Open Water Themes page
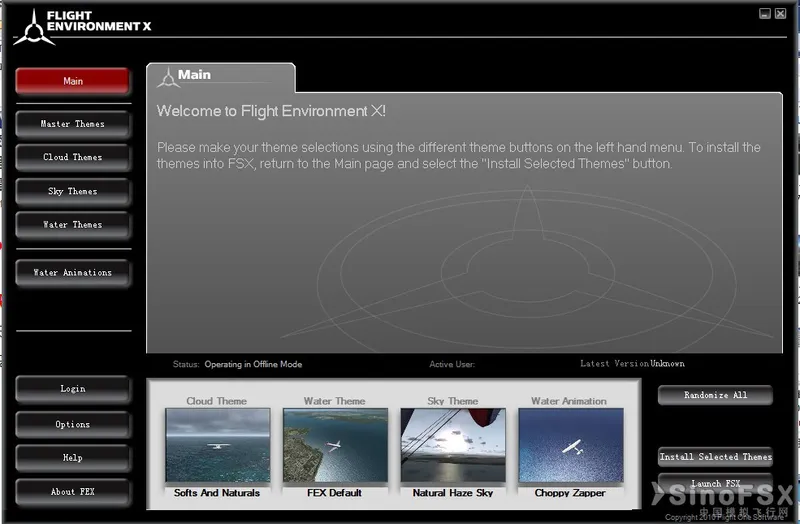The height and width of the screenshot is (524, 800). click(73, 225)
